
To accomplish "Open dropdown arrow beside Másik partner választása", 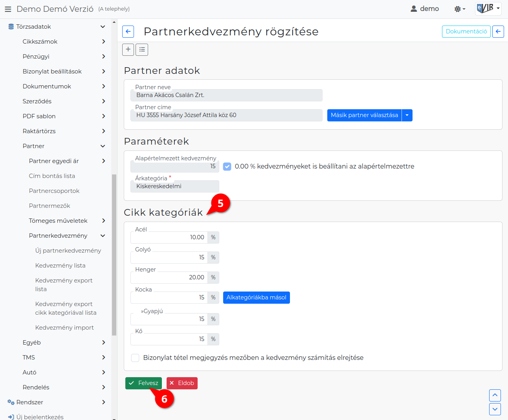I will click(407, 115).
